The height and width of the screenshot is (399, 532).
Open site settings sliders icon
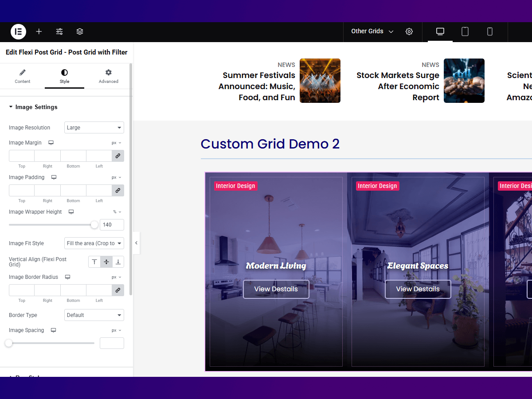pyautogui.click(x=59, y=31)
